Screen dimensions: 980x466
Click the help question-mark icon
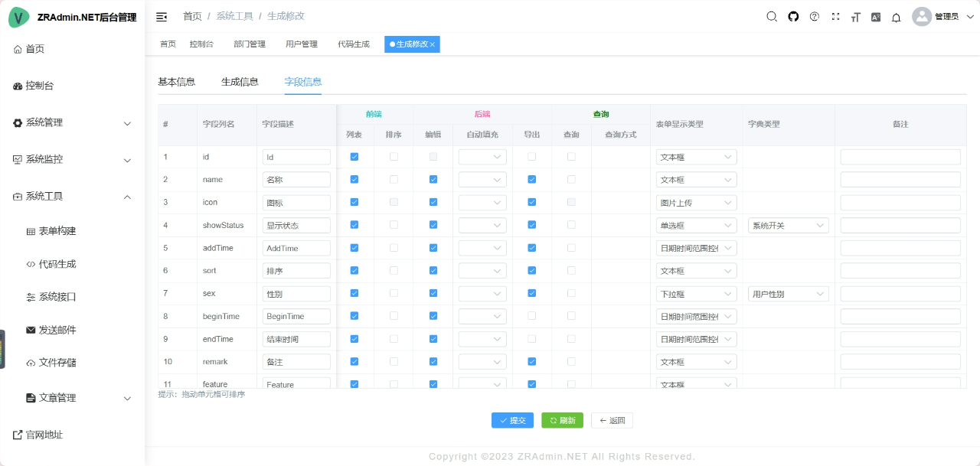[813, 16]
